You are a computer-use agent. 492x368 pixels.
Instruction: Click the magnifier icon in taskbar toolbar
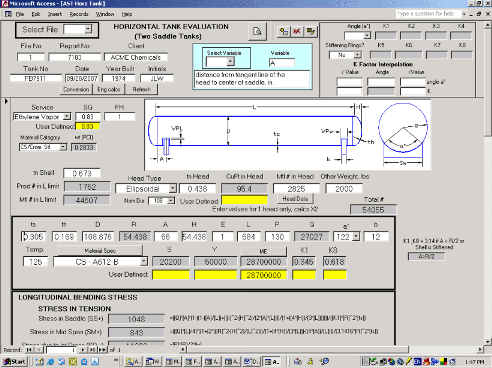click(x=324, y=362)
